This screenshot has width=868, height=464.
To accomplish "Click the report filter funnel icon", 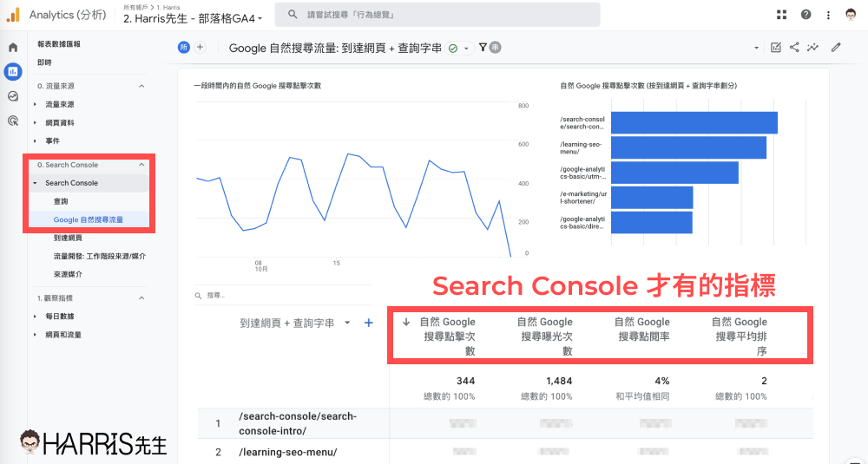I will click(x=483, y=48).
